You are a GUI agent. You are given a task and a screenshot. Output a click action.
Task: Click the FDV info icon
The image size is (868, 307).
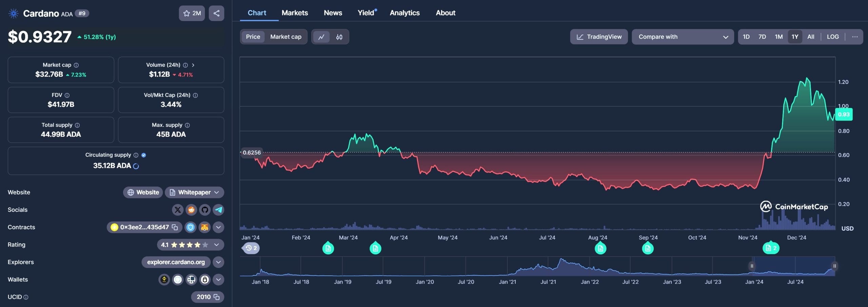(67, 95)
